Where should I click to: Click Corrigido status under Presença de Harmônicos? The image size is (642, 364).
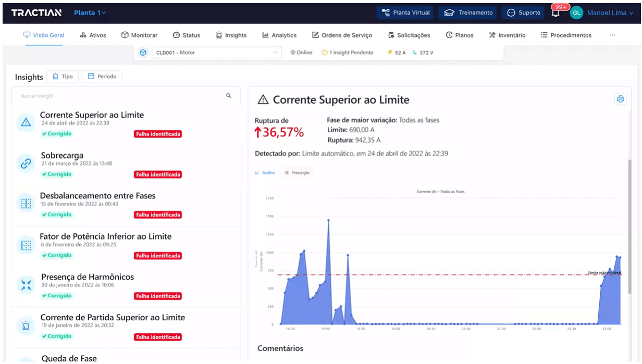[57, 296]
